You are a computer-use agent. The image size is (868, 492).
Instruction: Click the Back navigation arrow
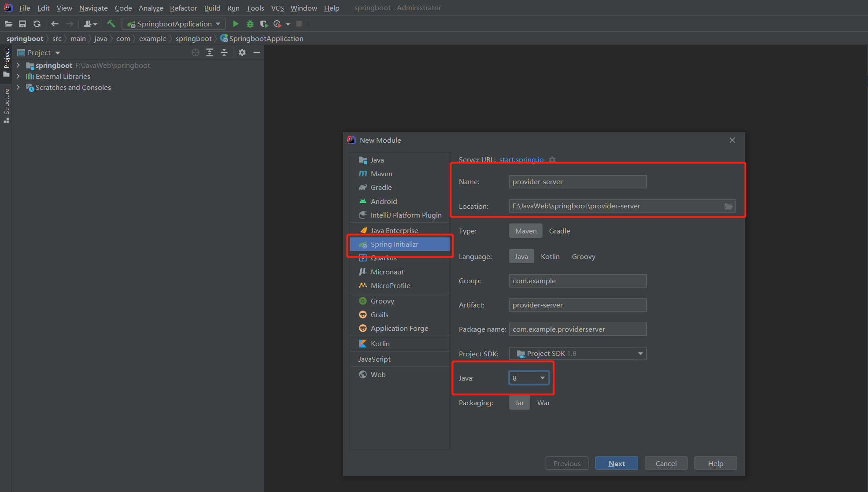pyautogui.click(x=55, y=24)
